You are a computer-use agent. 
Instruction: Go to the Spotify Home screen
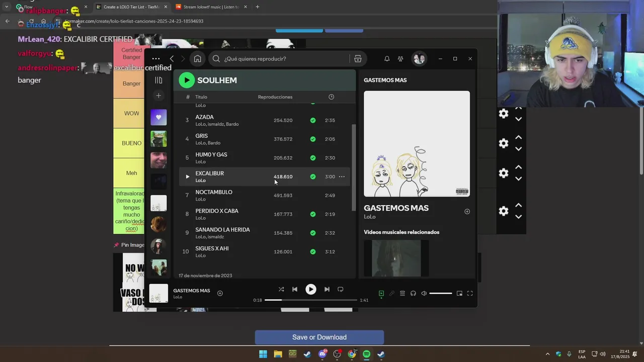(x=197, y=59)
